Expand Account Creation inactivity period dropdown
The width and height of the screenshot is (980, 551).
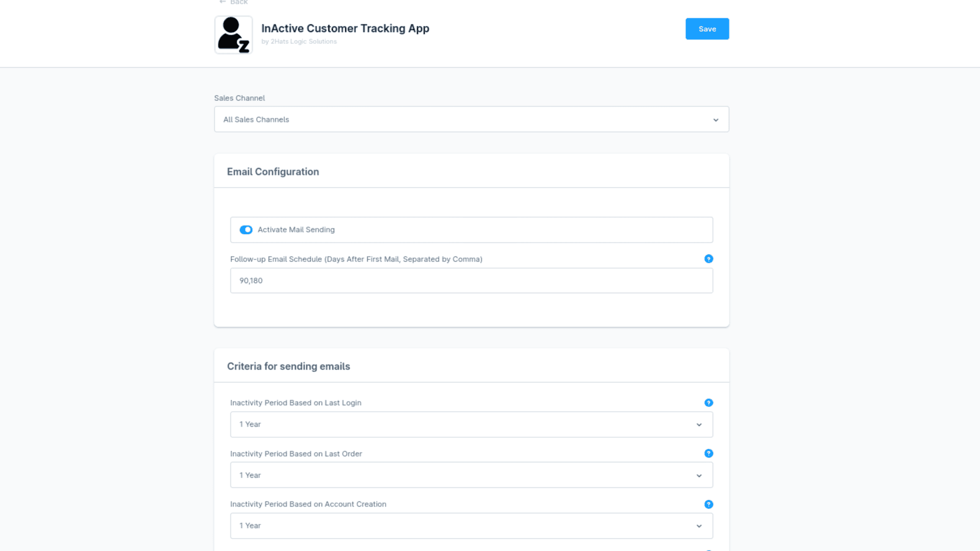(x=471, y=525)
